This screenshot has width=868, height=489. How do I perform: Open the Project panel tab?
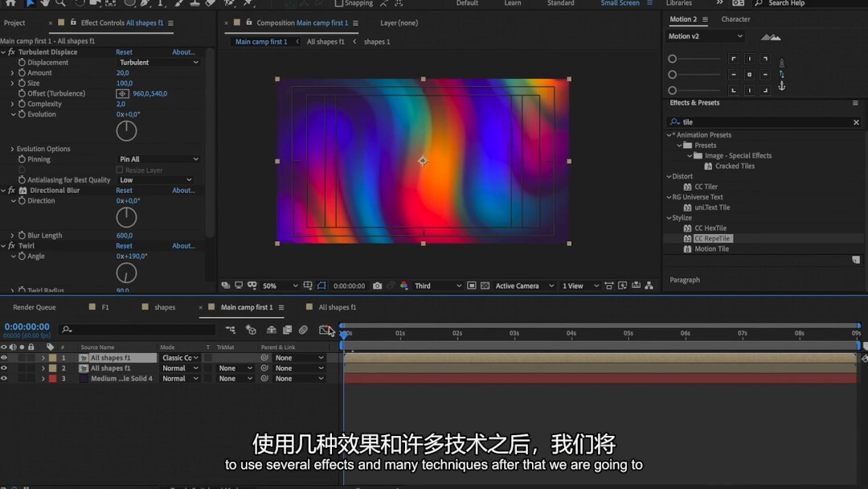[x=14, y=23]
